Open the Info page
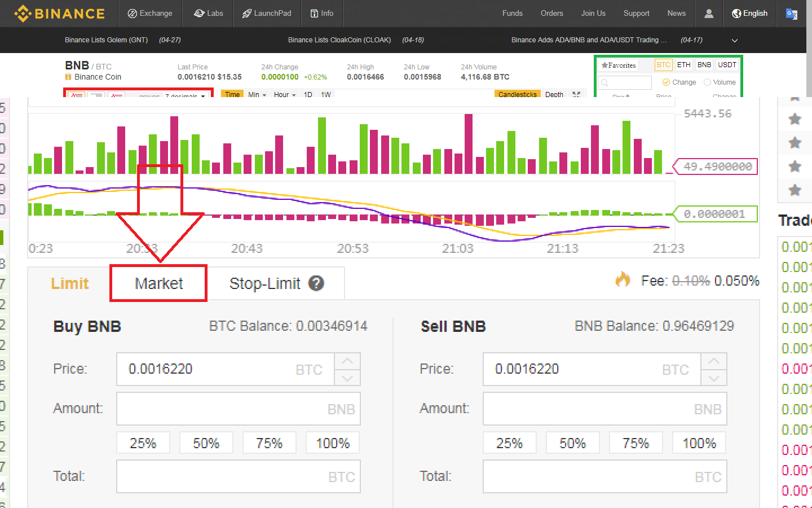This screenshot has height=508, width=812. tap(322, 14)
